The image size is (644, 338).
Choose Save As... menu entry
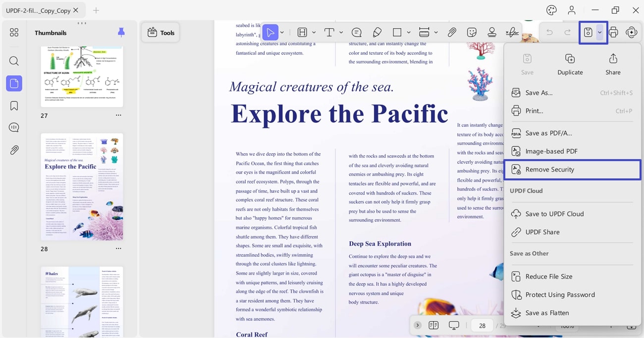point(572,93)
